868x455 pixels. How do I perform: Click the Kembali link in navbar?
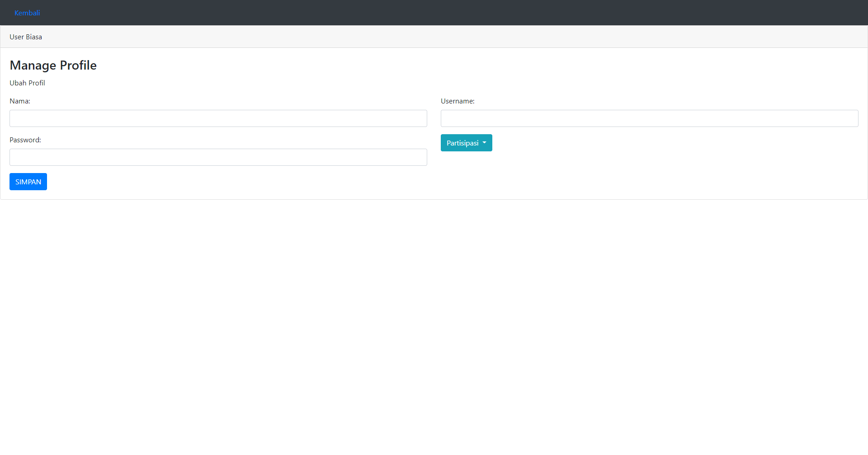coord(27,13)
